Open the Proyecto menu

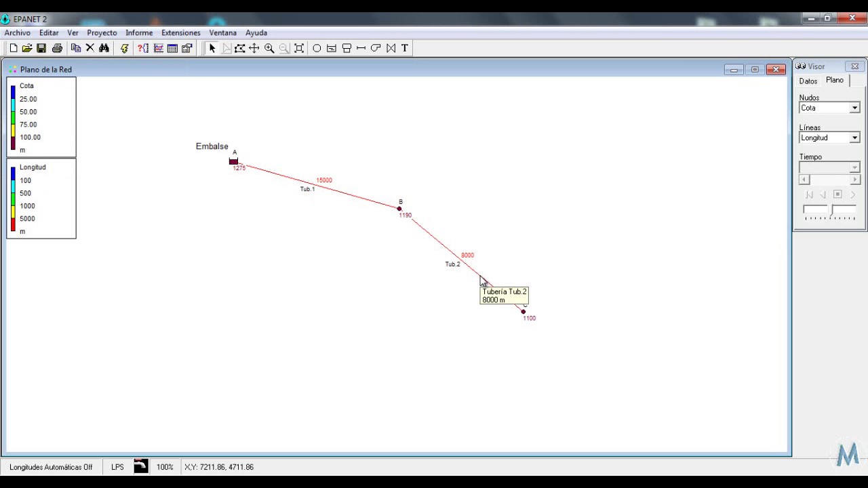click(x=102, y=33)
